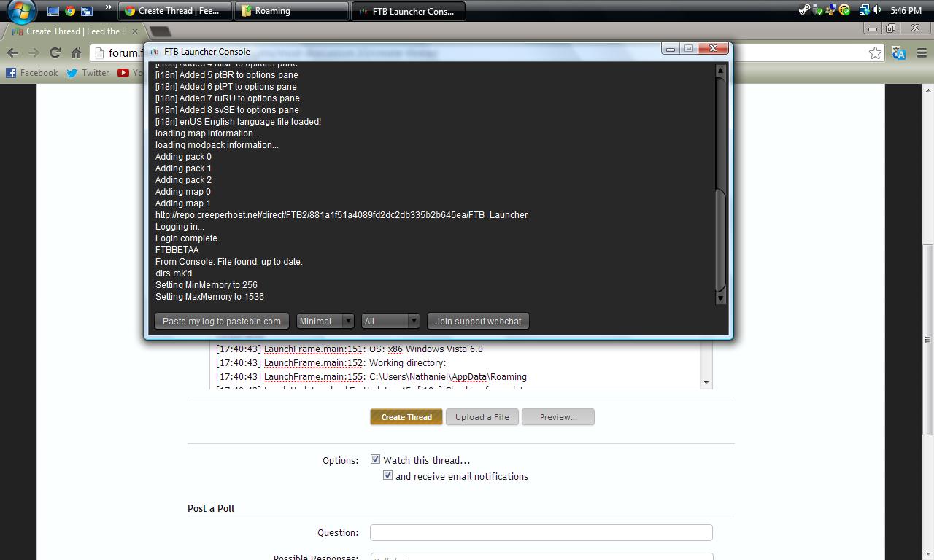Click the 'Setting MinMemory to 256' line
This screenshot has width=934, height=560.
(x=207, y=285)
